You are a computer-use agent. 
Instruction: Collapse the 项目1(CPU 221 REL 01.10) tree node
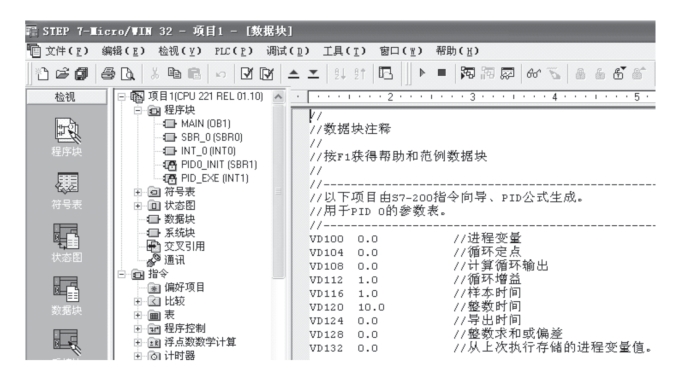tap(122, 96)
